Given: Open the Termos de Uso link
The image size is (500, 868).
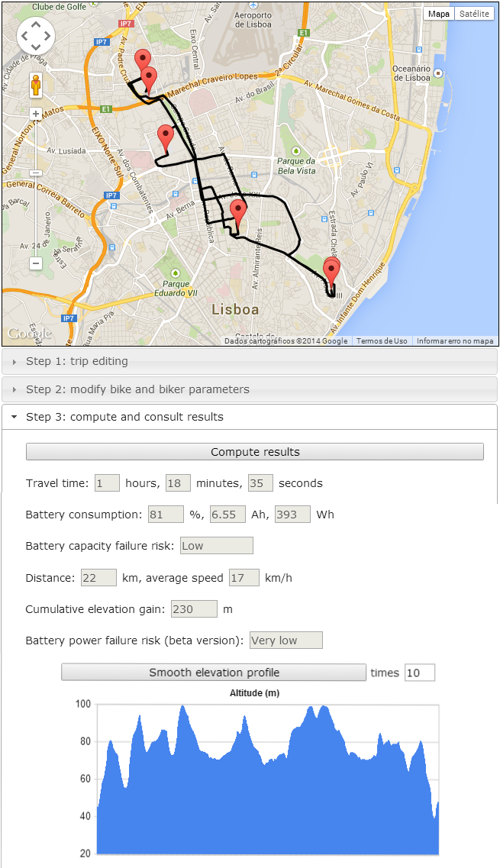Looking at the screenshot, I should (x=382, y=341).
